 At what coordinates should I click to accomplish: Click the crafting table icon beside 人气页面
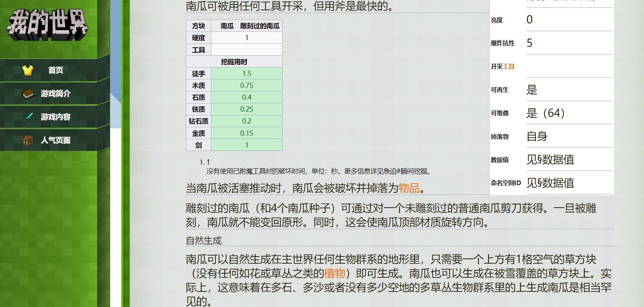(x=28, y=140)
